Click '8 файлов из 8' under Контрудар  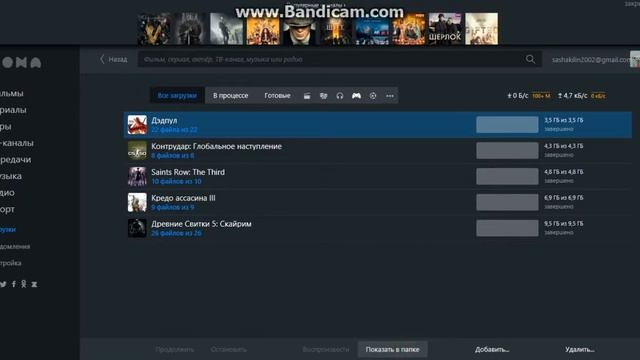[173, 156]
